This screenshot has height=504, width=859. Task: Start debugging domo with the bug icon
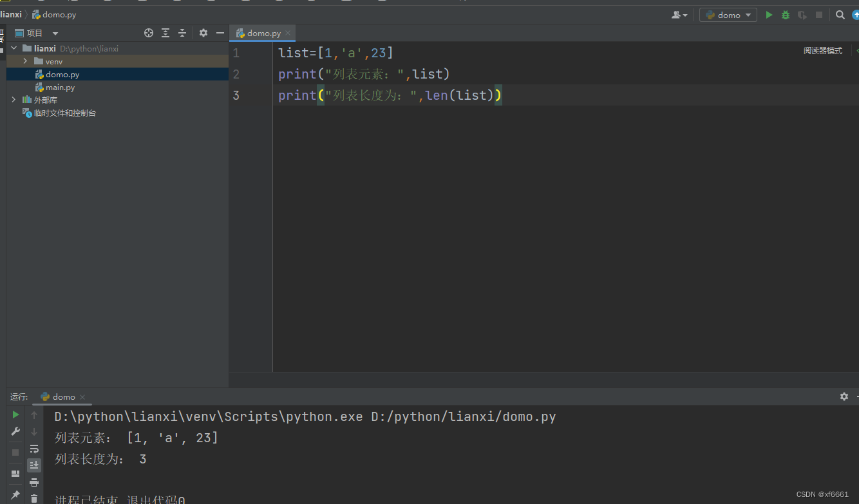786,15
